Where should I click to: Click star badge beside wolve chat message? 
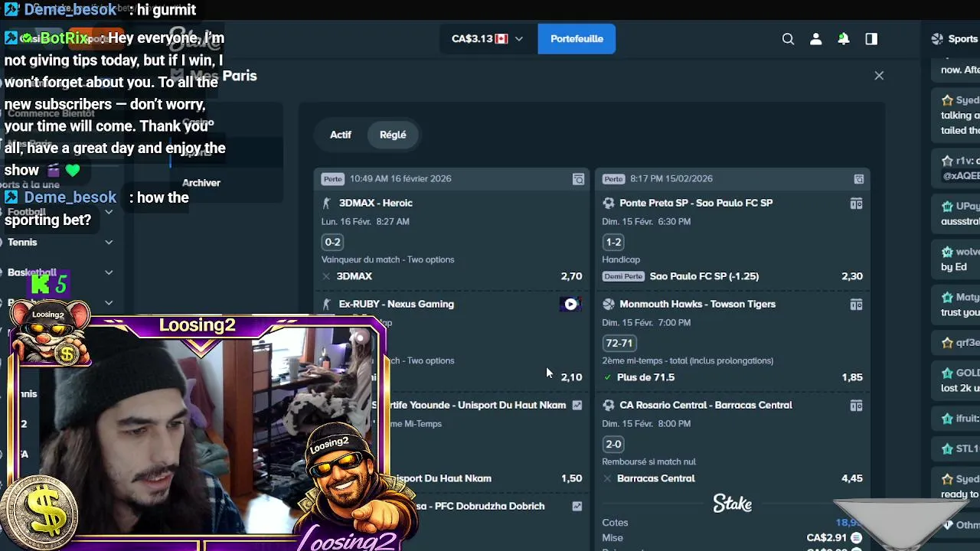pos(947,253)
